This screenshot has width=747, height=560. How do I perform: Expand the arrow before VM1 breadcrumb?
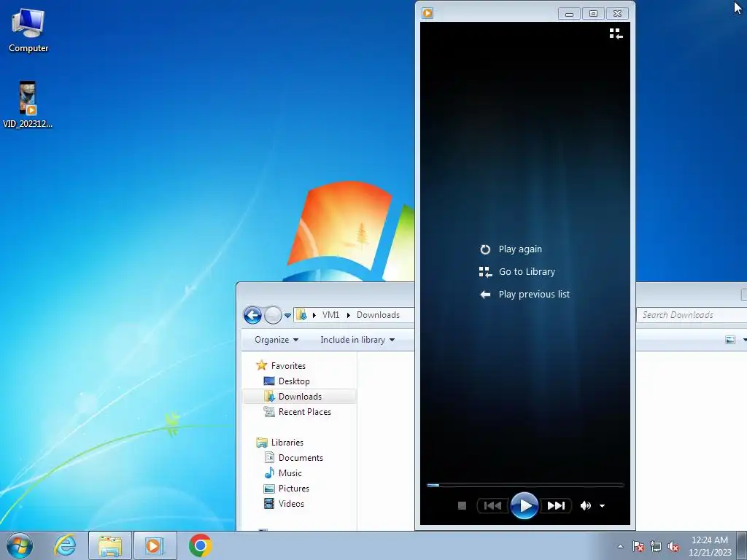(x=314, y=315)
